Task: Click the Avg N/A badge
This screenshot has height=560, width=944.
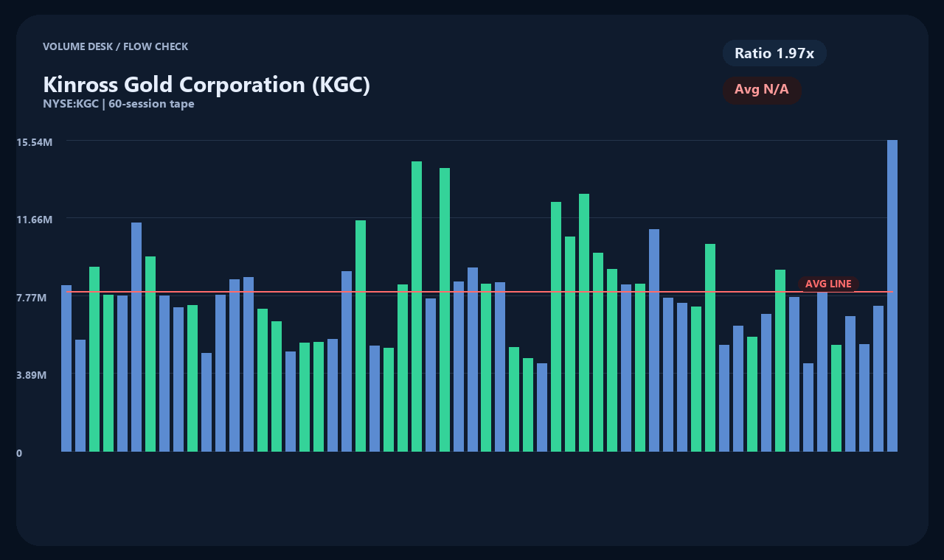Action: coord(762,90)
